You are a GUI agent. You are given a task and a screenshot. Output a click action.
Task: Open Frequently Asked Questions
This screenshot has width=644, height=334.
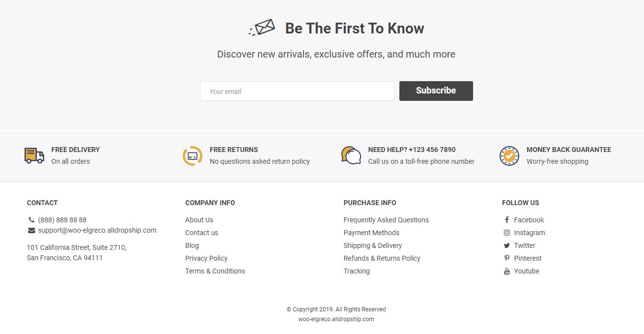(386, 220)
